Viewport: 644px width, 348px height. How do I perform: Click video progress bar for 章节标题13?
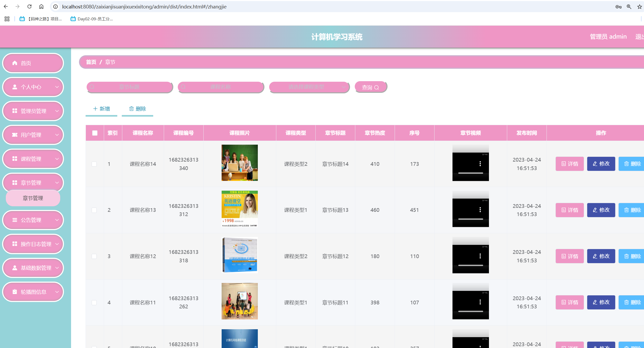coord(470,219)
